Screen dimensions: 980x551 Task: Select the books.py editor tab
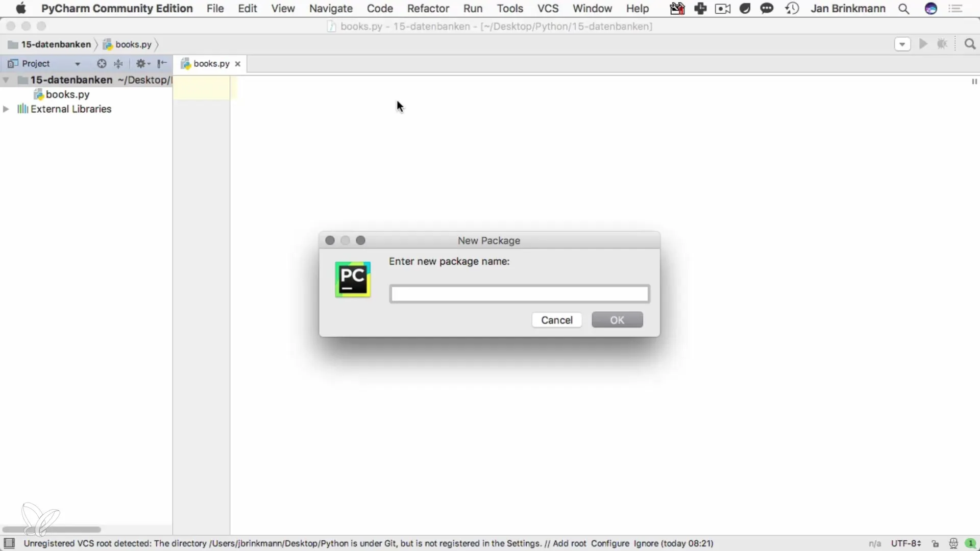[x=211, y=64]
